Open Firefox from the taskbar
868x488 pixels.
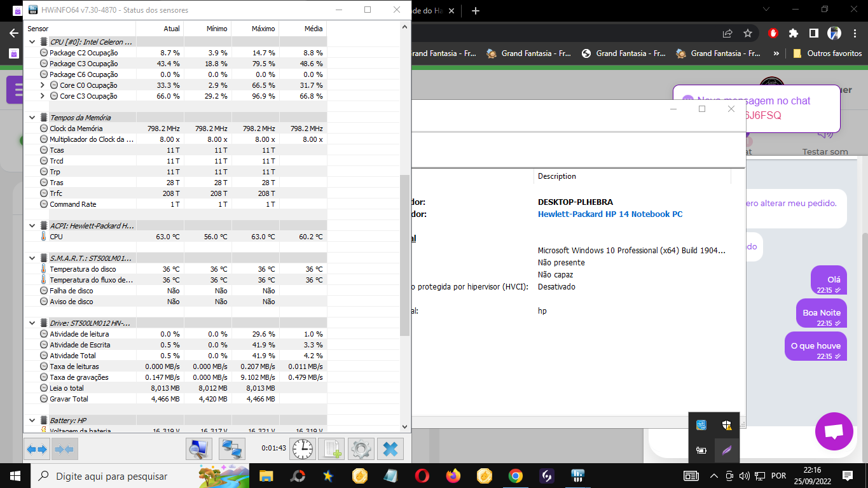point(453,475)
